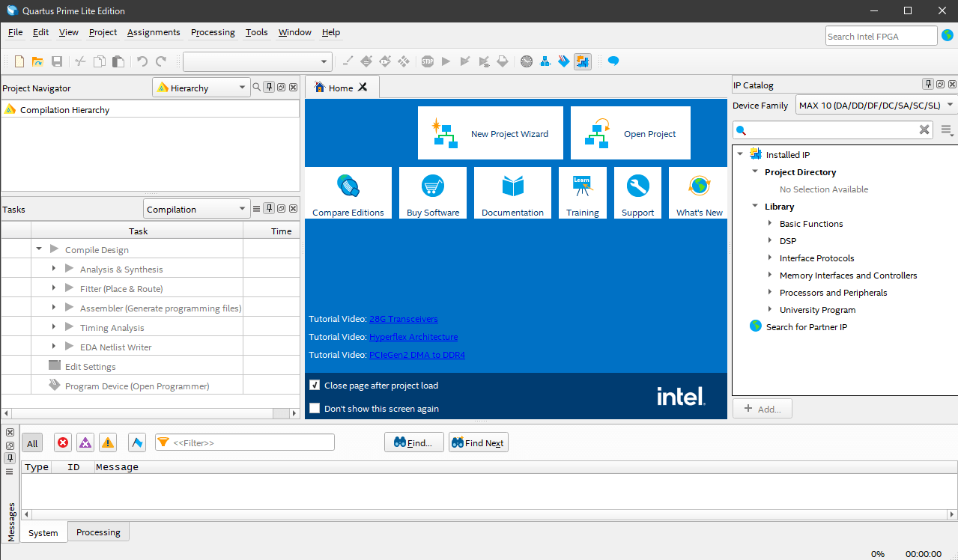Screen dimensions: 958x560
Task: Click the Edit Settings task icon
Action: pos(55,365)
